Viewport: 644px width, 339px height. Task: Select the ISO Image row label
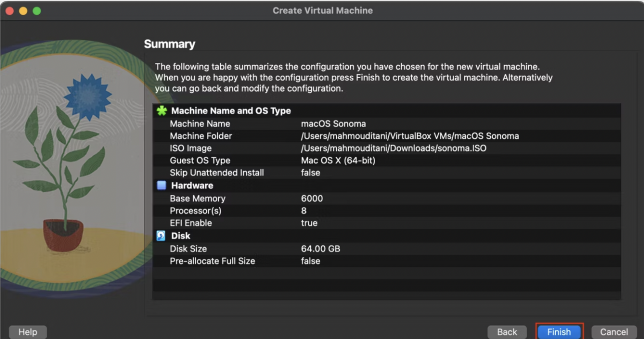[190, 148]
